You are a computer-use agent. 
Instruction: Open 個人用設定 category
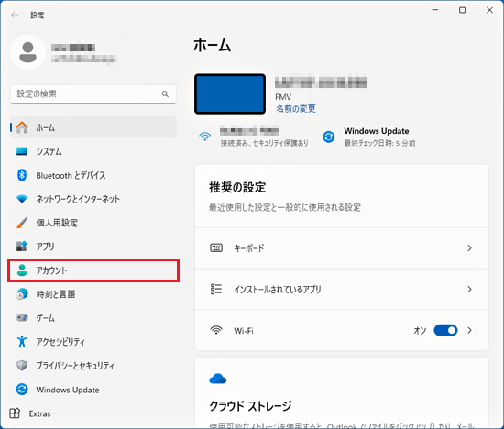pos(93,223)
